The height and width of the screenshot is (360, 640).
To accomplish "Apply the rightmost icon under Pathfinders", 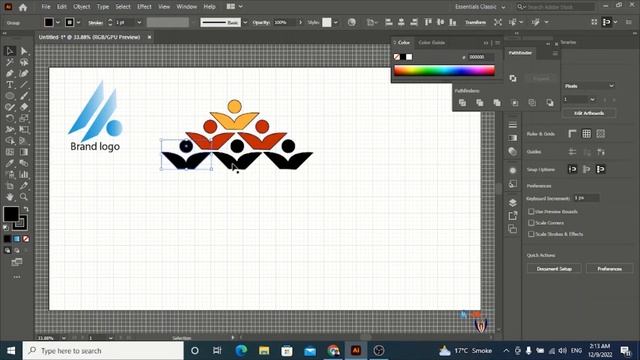I will point(550,103).
